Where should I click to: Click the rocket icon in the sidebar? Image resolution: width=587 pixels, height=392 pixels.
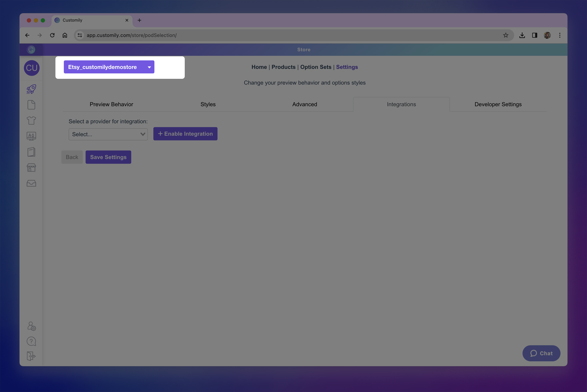(31, 89)
